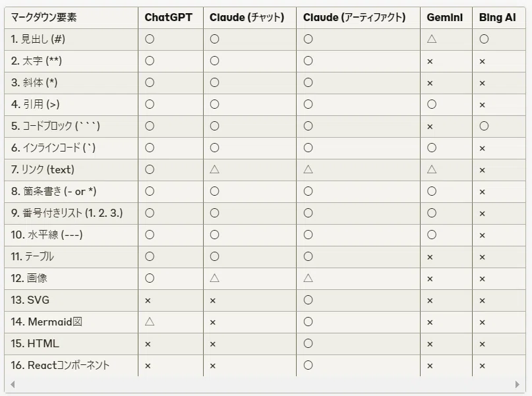Click the circle for Bing AI in コードブロック row

(484, 126)
